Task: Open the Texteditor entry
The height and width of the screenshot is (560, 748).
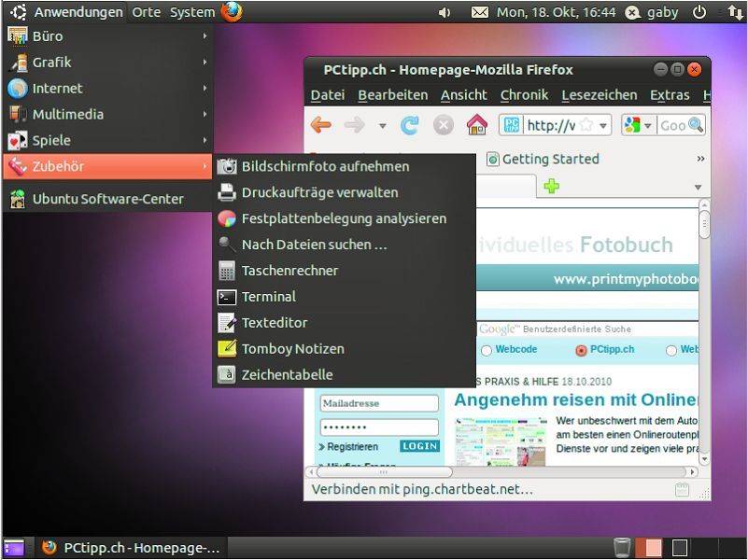Action: click(344, 323)
